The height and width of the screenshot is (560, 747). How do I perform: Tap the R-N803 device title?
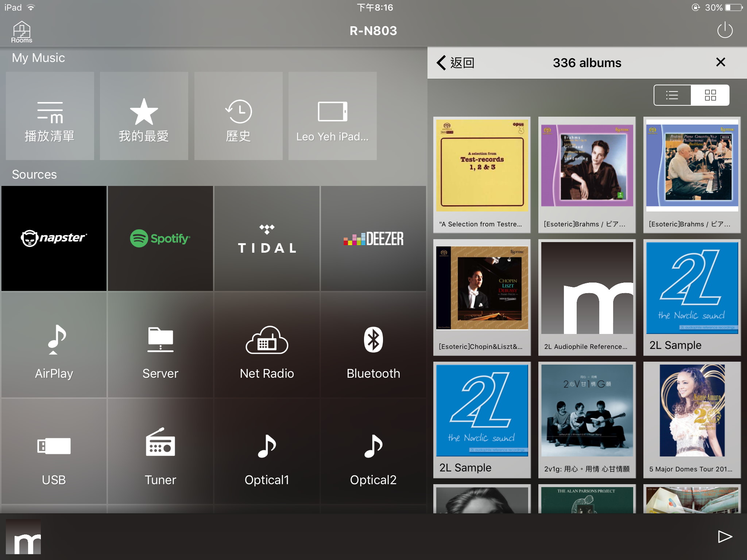point(373,31)
